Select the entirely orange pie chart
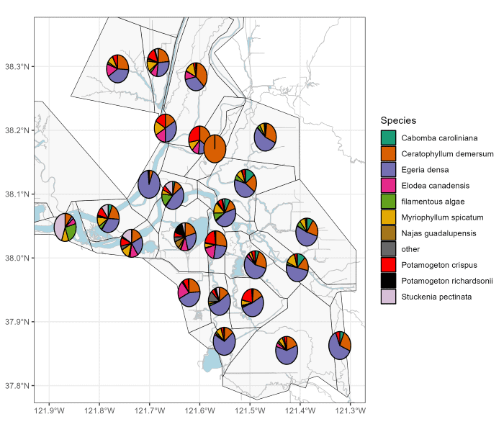Viewport: 504px width, 432px height. pyautogui.click(x=215, y=149)
